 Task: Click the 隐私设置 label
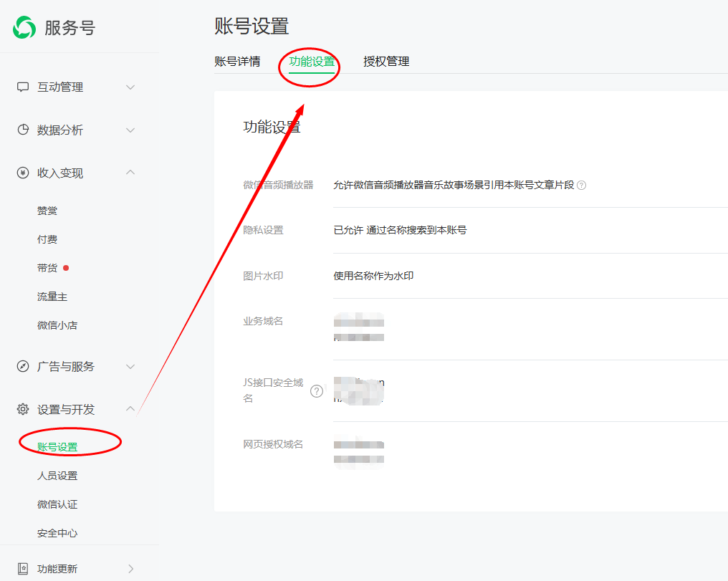point(263,230)
